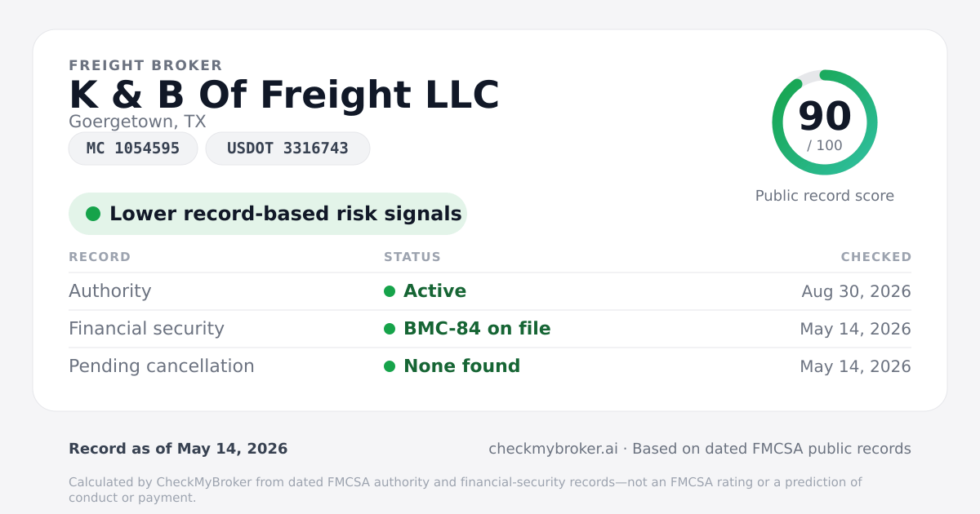The image size is (980, 514).
Task: Click the green dot in the risk signals badge
Action: (93, 214)
